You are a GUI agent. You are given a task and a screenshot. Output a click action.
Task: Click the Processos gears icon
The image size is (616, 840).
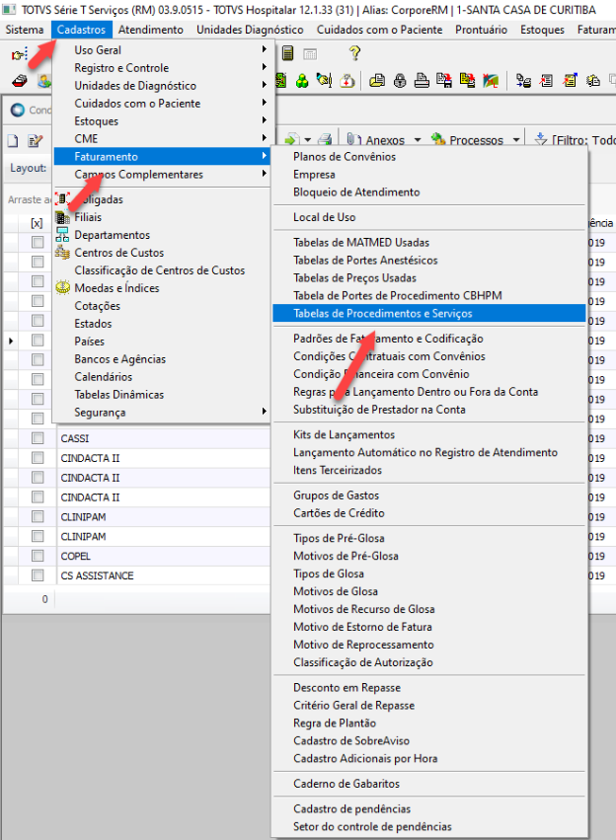438,140
